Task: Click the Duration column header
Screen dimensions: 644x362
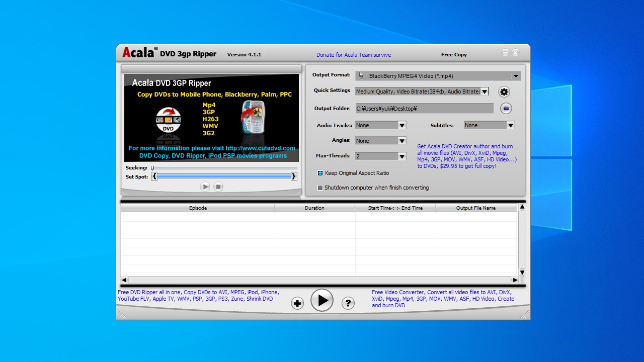Action: [314, 208]
